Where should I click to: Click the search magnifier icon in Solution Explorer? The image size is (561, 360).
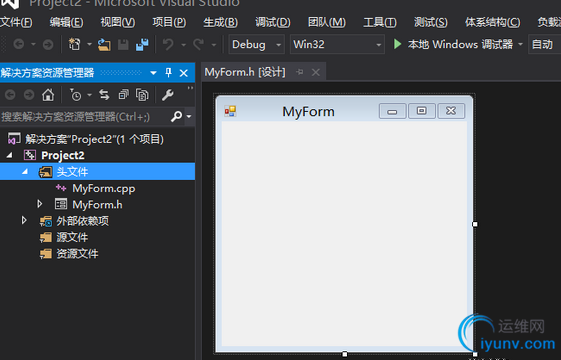(176, 116)
